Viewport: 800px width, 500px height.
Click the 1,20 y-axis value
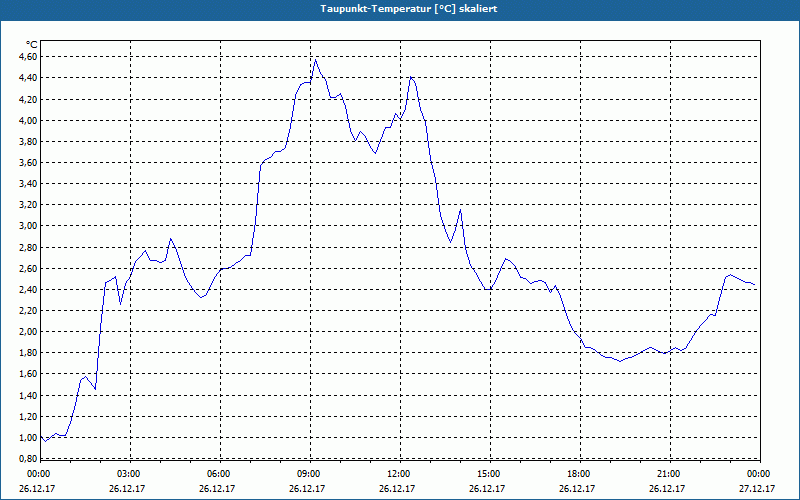point(28,416)
